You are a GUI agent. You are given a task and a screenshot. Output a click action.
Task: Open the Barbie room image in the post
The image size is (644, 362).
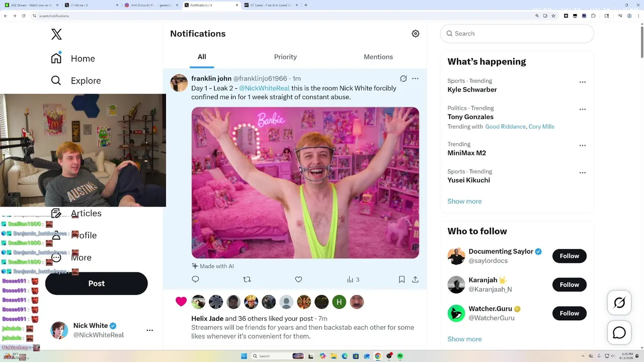coord(305,183)
